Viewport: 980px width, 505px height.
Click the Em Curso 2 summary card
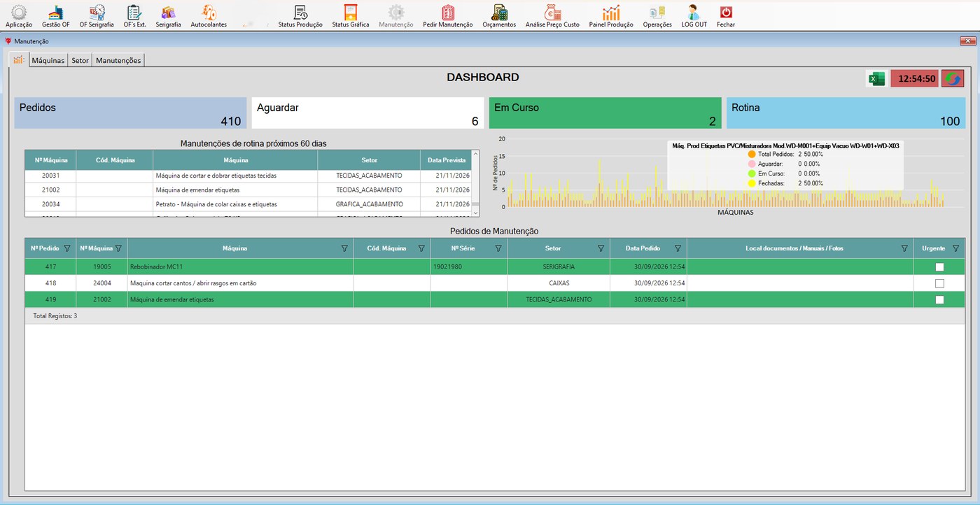[x=605, y=113]
